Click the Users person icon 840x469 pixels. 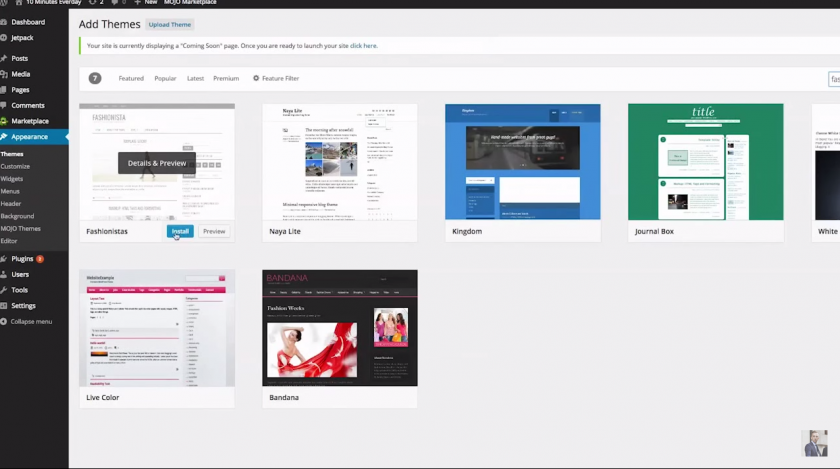[4, 274]
